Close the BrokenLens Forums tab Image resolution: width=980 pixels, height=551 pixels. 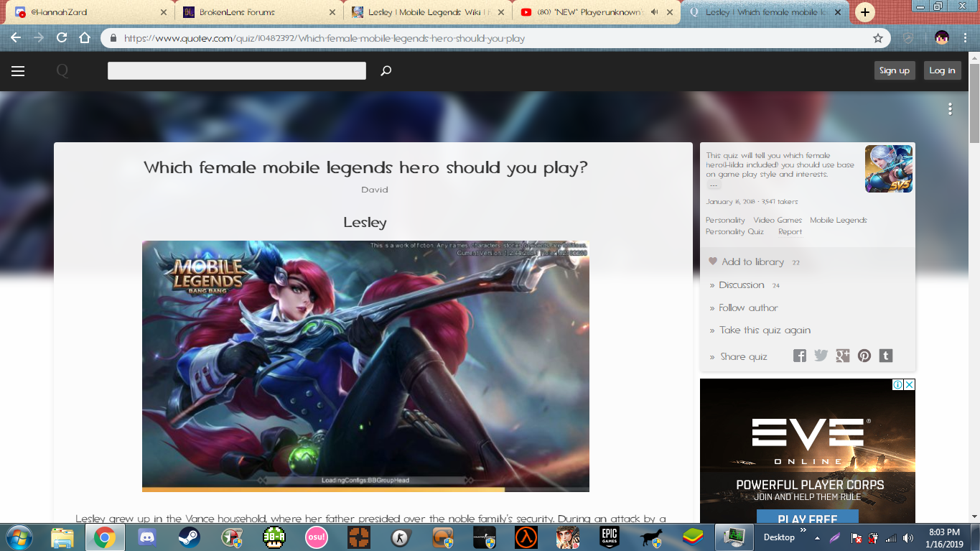332,12
